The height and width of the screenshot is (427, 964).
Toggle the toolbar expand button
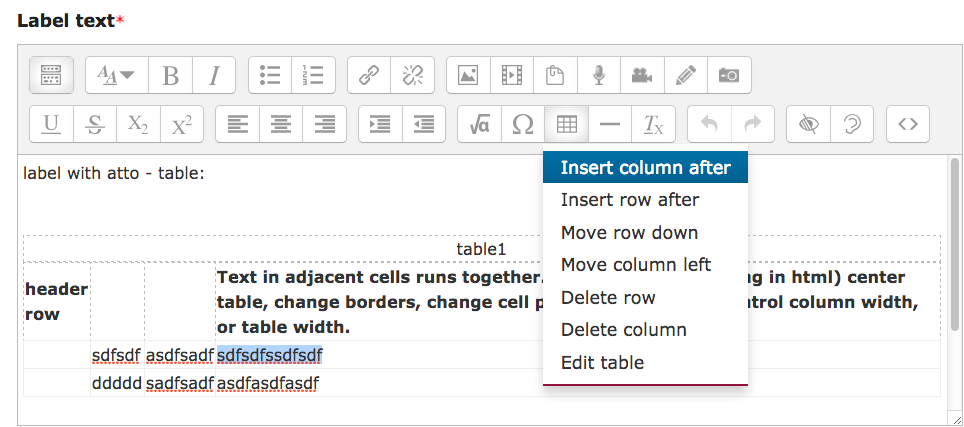[52, 75]
